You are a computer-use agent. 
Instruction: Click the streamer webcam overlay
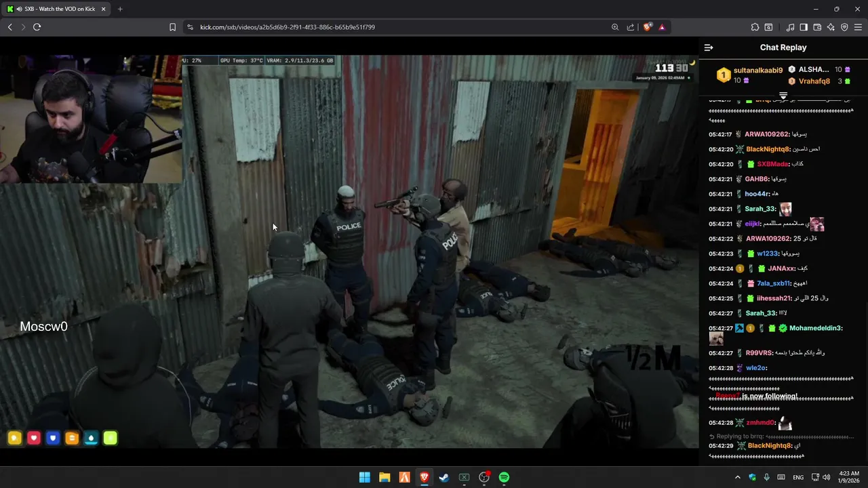[91, 119]
